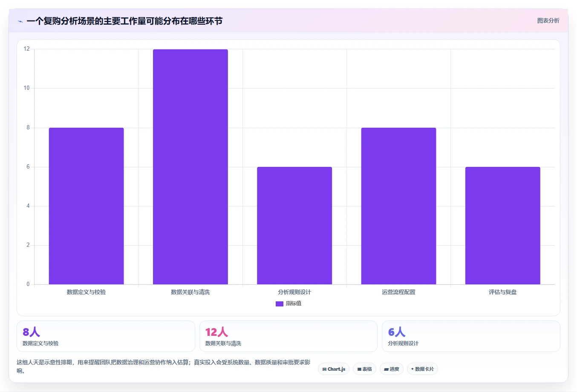Open the 6人 分析规则设计 stat card
Screen dimensions: 577x392
[471, 336]
